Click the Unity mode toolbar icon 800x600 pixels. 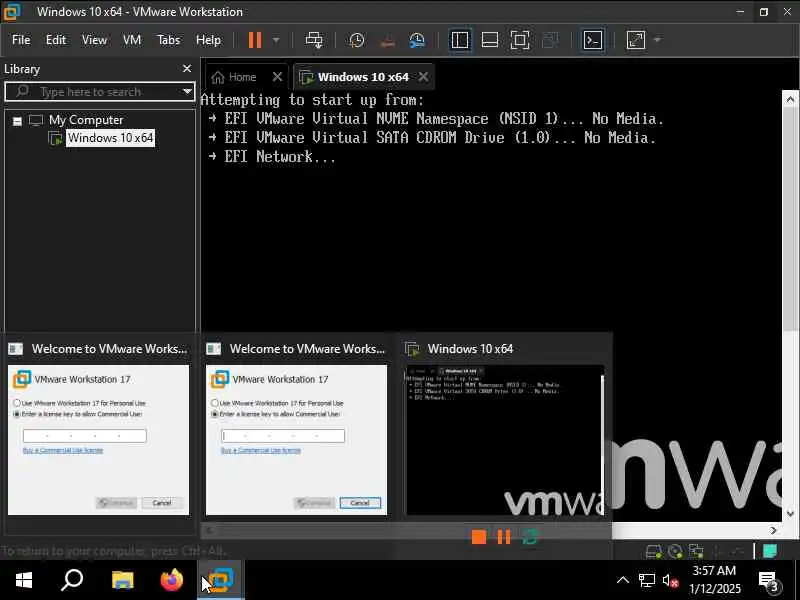coord(550,40)
